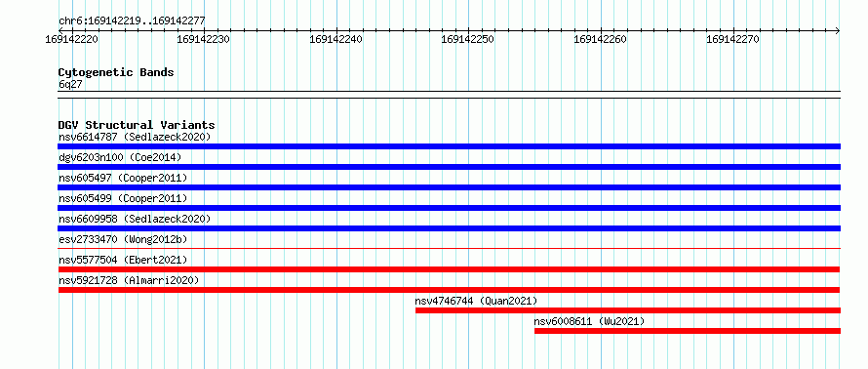
Task: Click the red bar under nsv6008611
Action: click(688, 331)
